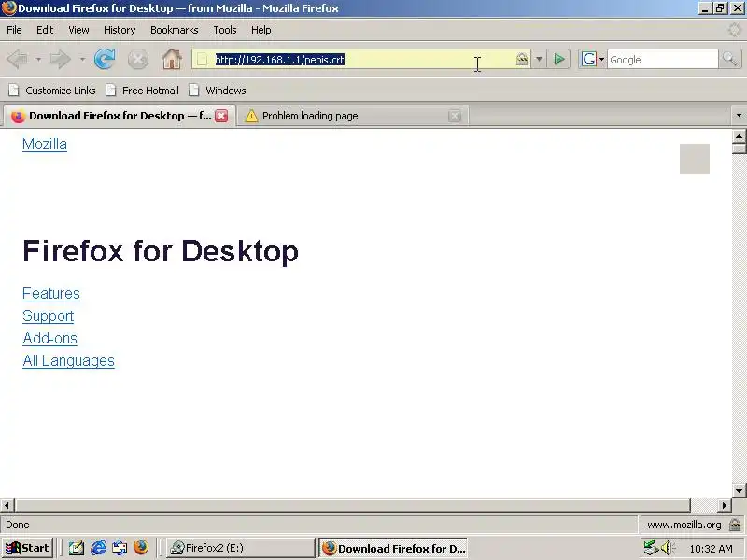Click the green Go arrow button
Image resolution: width=747 pixels, height=560 pixels.
click(558, 60)
